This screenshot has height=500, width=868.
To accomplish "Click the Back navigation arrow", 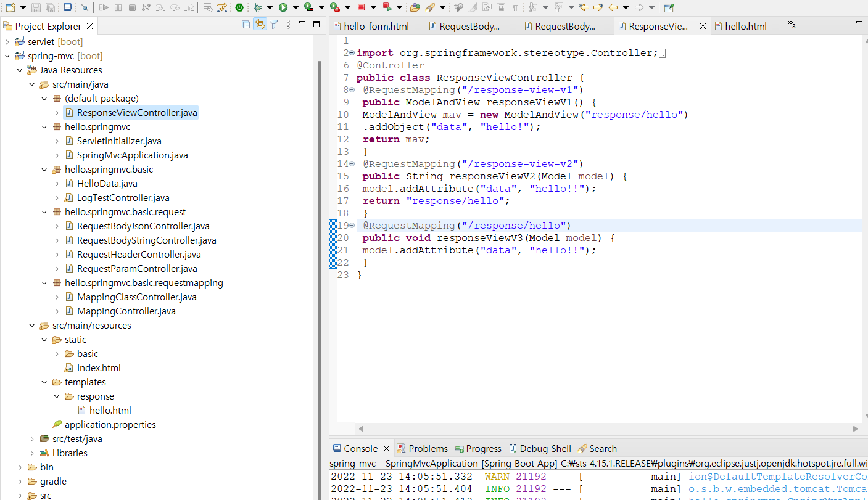I will (x=613, y=7).
